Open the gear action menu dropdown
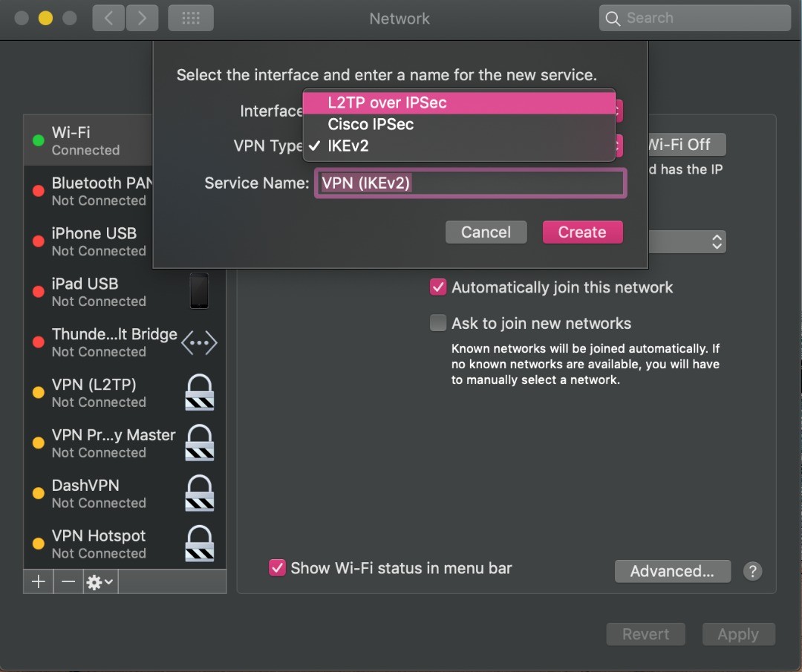This screenshot has width=802, height=672. pos(100,582)
